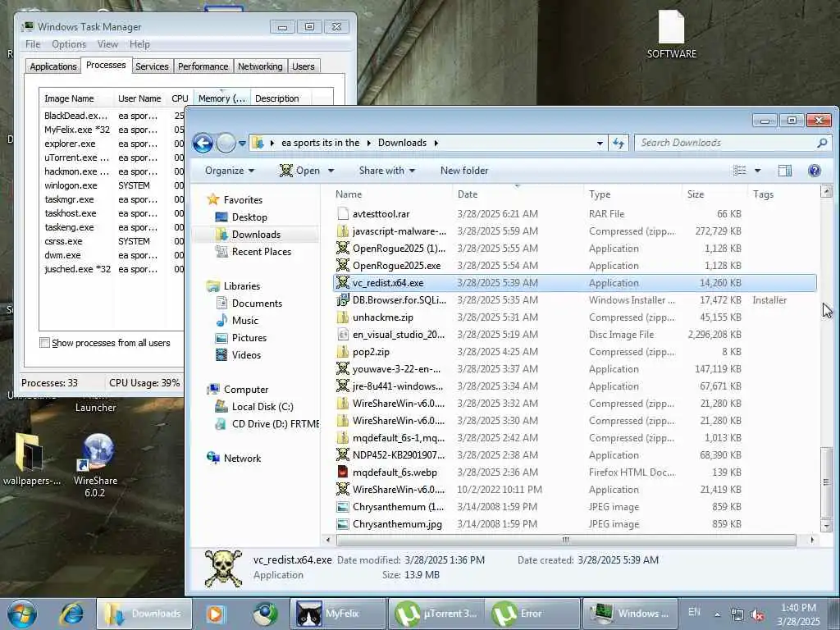Enable Show processes from all users checkbox

44,343
